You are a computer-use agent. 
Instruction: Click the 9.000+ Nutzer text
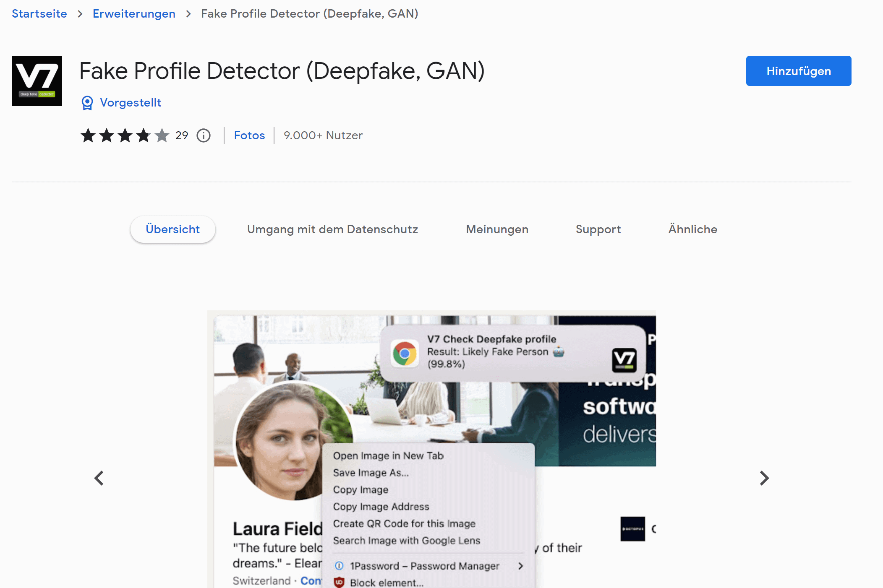[323, 135]
